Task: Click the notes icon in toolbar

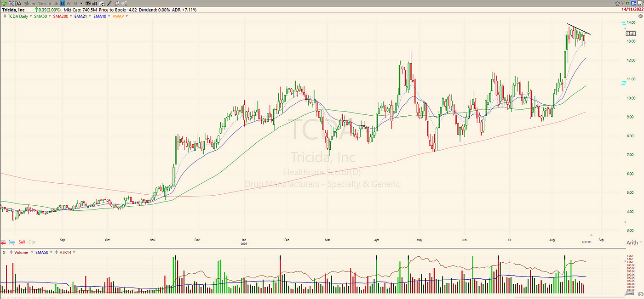Action: [x=117, y=3]
